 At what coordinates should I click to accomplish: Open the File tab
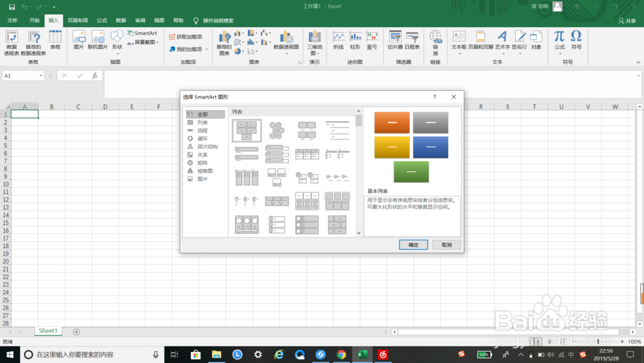point(12,20)
